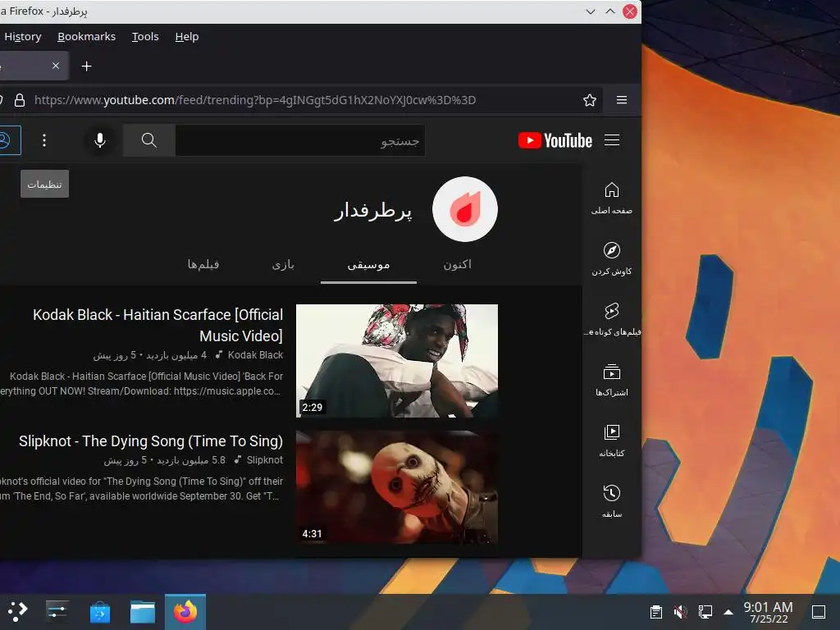Open a new tab with plus button

86,66
